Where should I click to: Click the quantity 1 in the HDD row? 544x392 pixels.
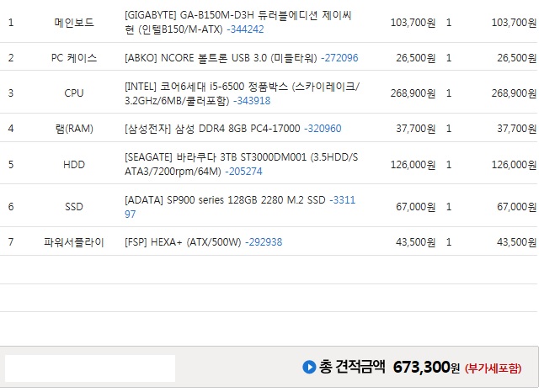449,165
